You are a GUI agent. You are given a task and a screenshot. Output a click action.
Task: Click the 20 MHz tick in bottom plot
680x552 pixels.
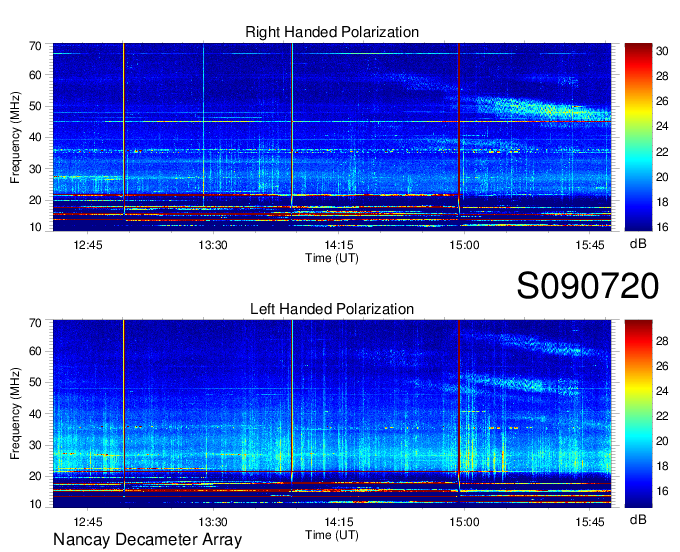tap(36, 476)
